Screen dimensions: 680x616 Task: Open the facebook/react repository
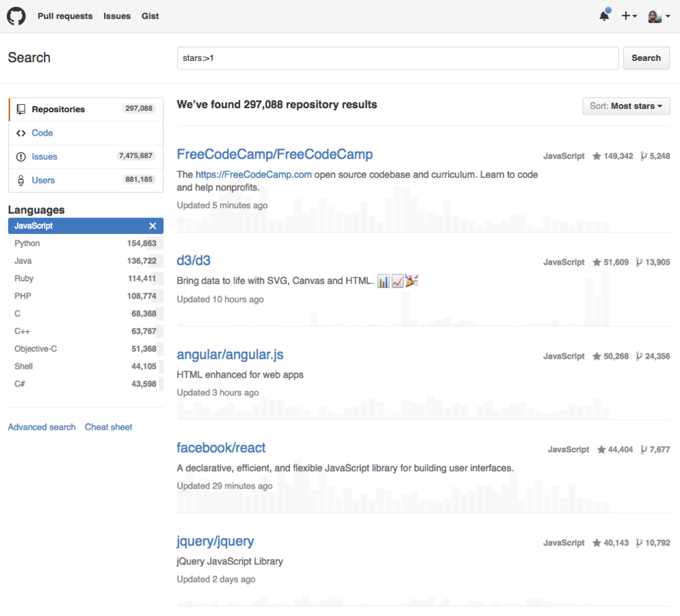[221, 448]
